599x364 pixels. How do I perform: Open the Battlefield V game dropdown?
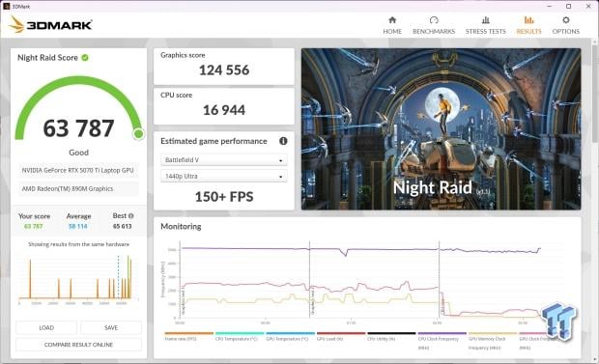224,160
